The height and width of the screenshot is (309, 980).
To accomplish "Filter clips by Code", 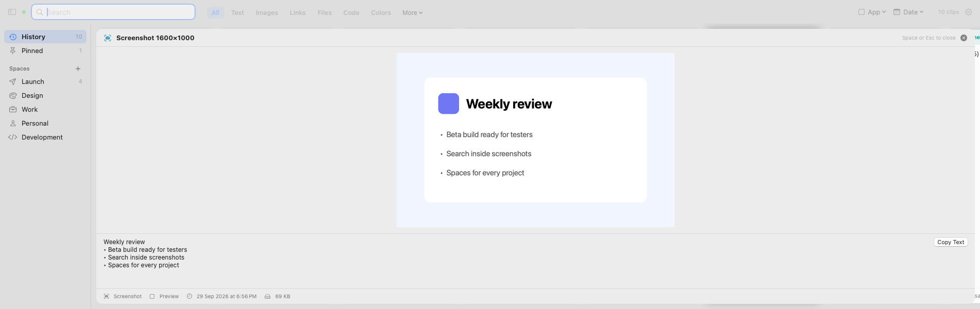I will [351, 12].
